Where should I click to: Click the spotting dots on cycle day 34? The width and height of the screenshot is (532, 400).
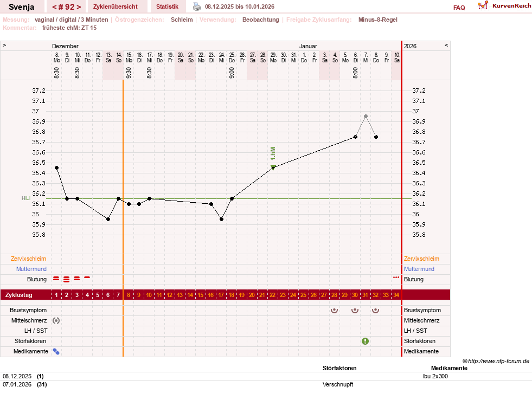click(x=396, y=278)
